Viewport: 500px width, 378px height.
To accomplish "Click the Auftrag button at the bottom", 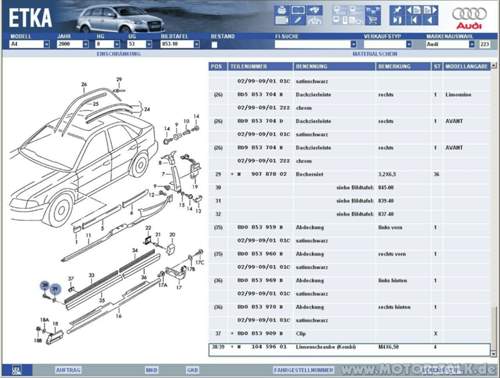I will pyautogui.click(x=68, y=370).
